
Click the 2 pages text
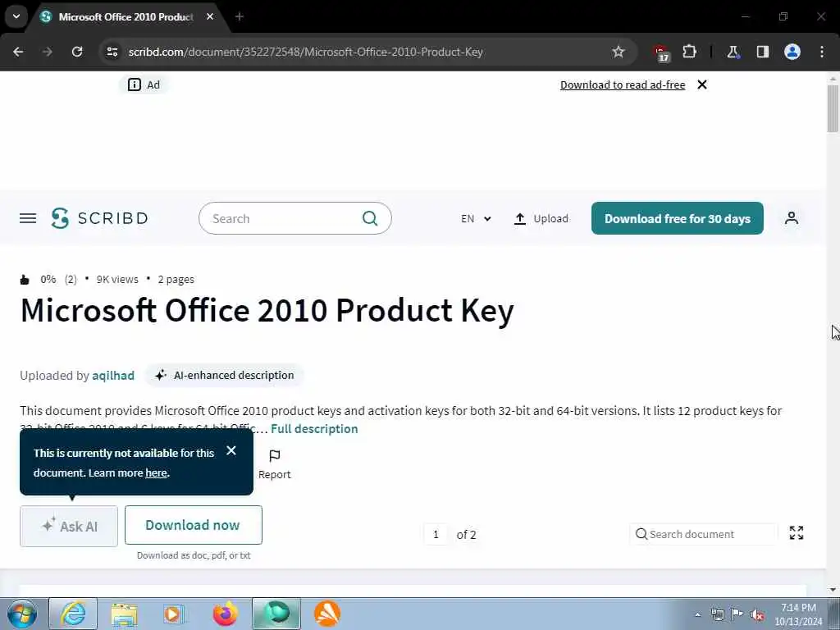coord(176,280)
